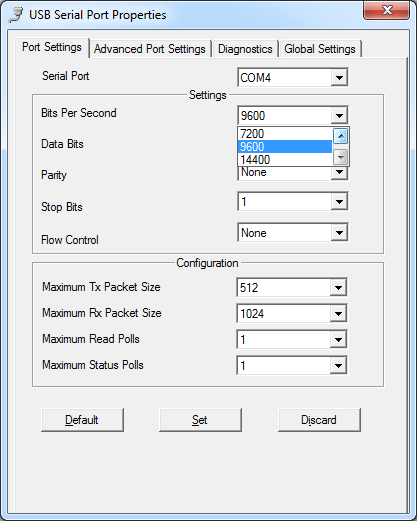
Task: Expand the Stop Bits dropdown
Action: click(x=340, y=202)
